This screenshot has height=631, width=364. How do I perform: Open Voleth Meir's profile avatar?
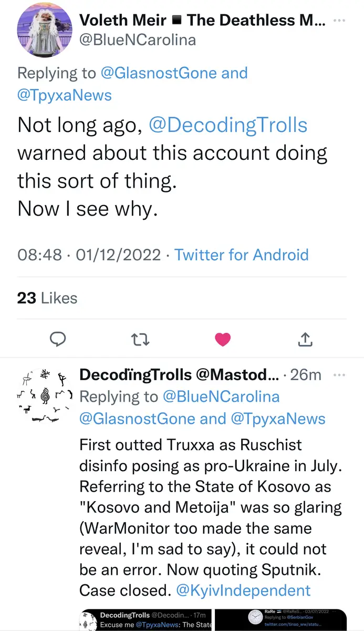[x=45, y=30]
